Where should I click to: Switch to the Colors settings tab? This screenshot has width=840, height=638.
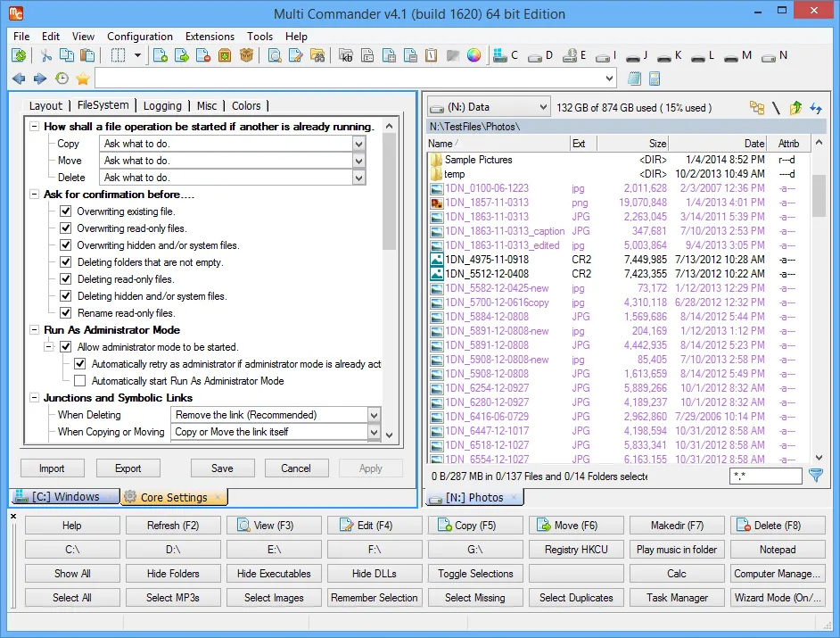246,105
